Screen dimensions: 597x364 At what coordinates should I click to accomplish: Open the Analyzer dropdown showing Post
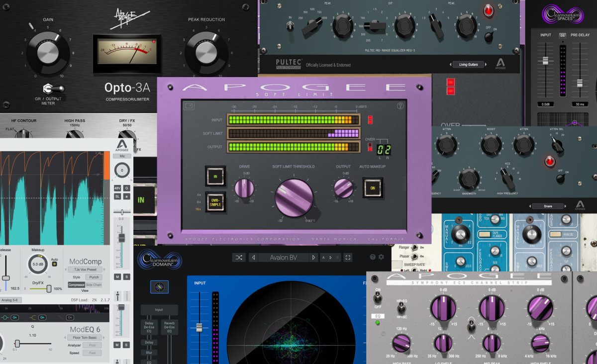93,345
